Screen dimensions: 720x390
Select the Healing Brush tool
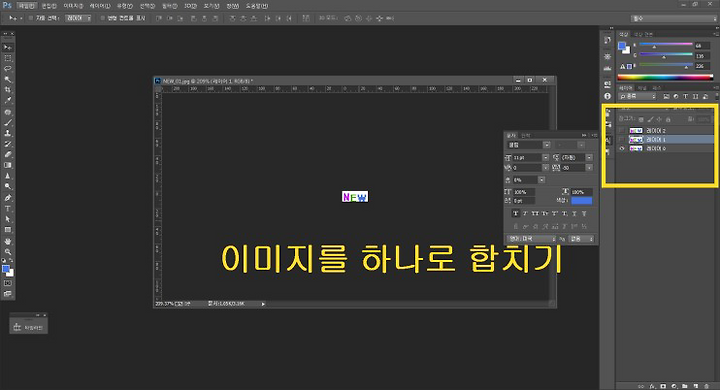point(8,112)
